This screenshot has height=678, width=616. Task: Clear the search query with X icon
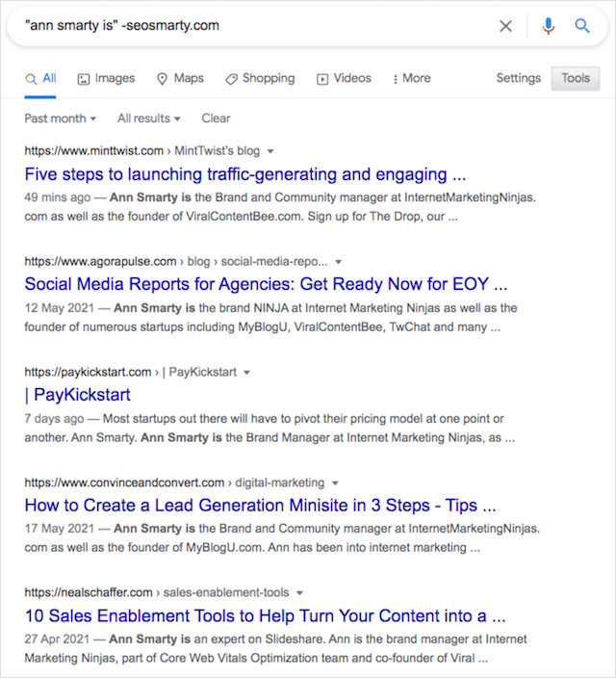505,26
